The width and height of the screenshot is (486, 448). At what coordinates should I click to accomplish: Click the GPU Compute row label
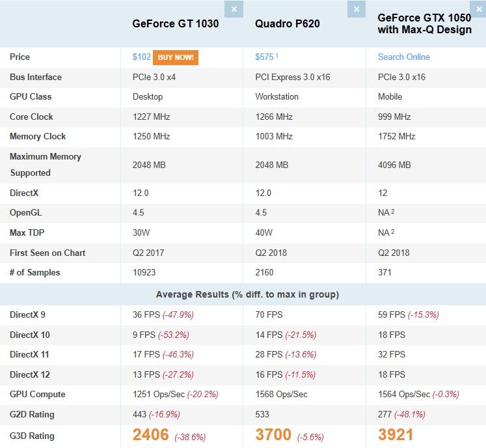(x=37, y=395)
